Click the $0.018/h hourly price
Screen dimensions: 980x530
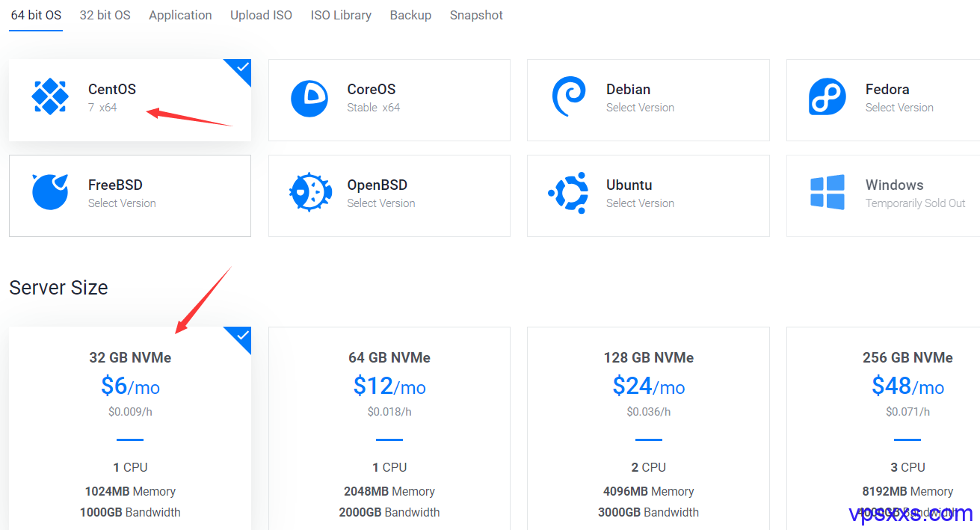389,412
